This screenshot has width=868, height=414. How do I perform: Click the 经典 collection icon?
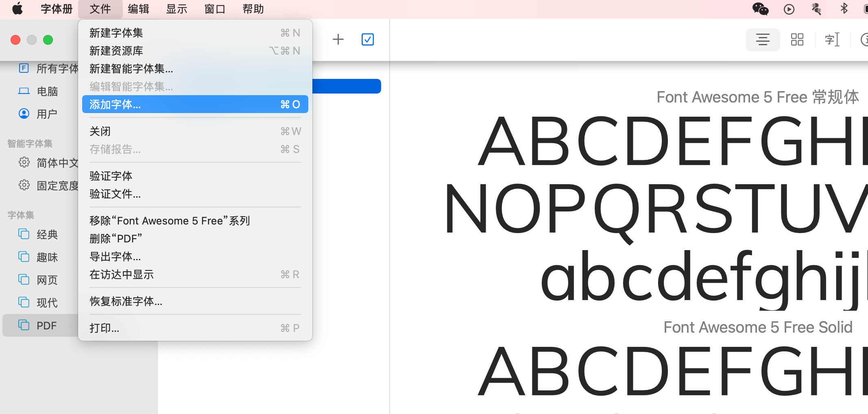24,234
